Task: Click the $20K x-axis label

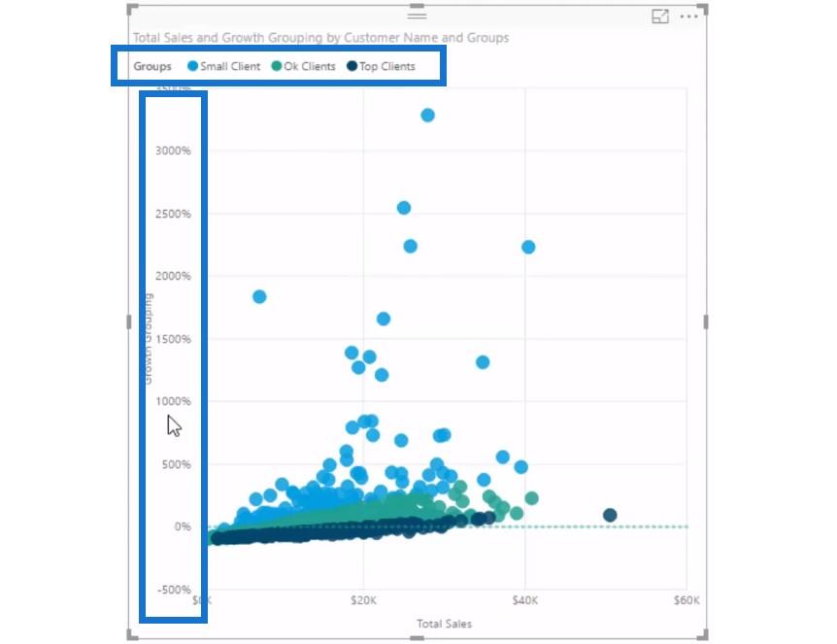Action: click(x=363, y=600)
